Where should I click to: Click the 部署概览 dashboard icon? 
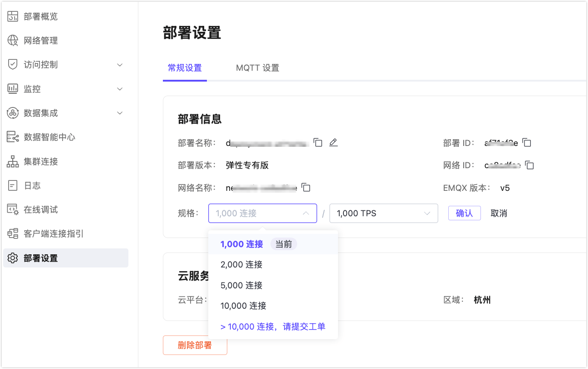(13, 17)
